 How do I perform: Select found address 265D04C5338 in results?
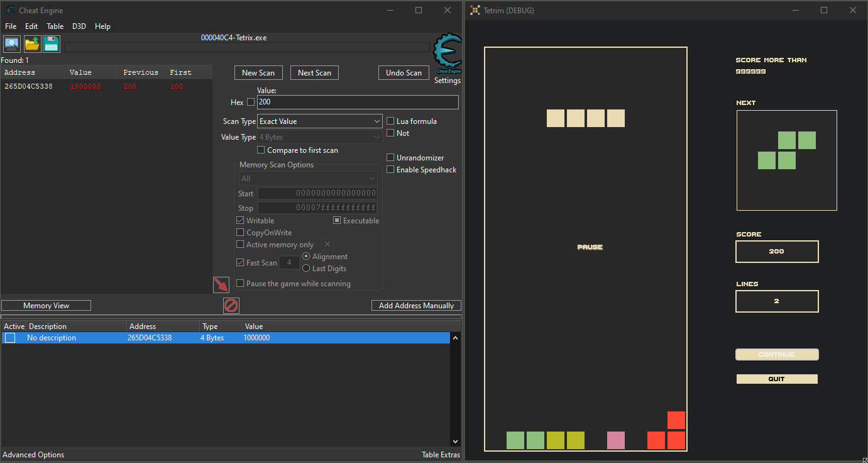(106, 86)
